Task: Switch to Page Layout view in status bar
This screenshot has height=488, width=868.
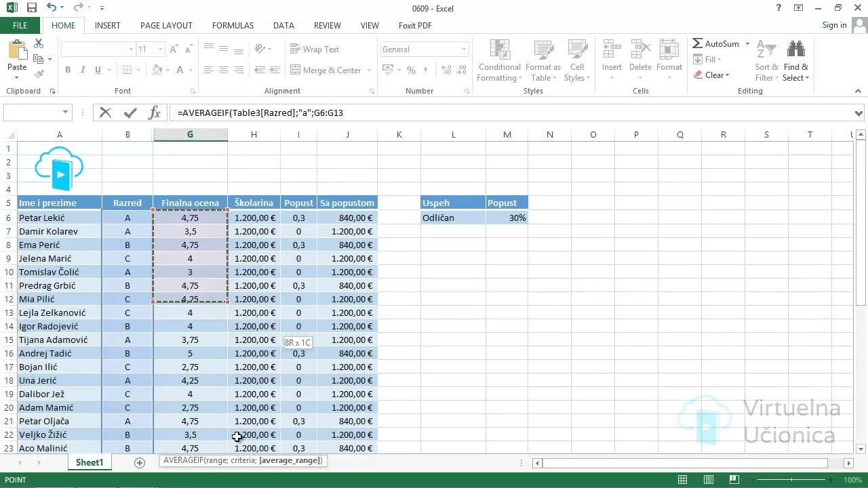Action: (x=709, y=480)
